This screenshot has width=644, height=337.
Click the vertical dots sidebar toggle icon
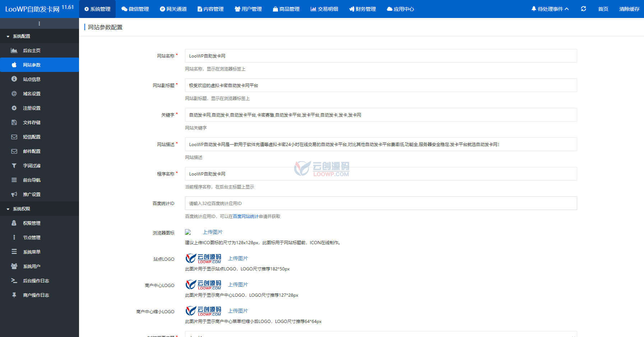coord(39,23)
